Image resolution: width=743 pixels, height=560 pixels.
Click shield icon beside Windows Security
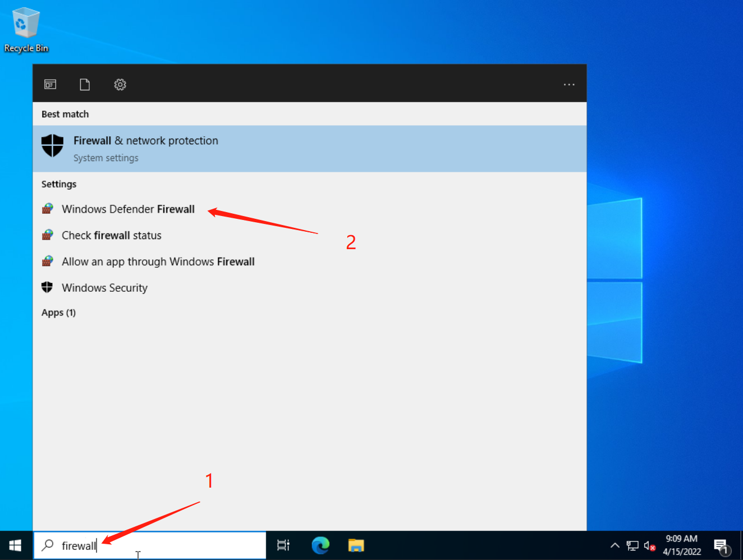[x=47, y=287]
